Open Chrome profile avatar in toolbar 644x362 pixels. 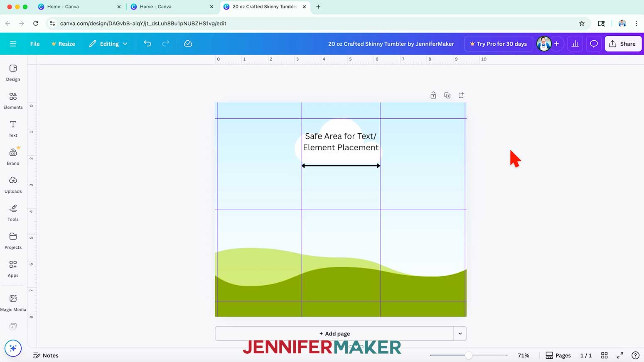[622, 23]
